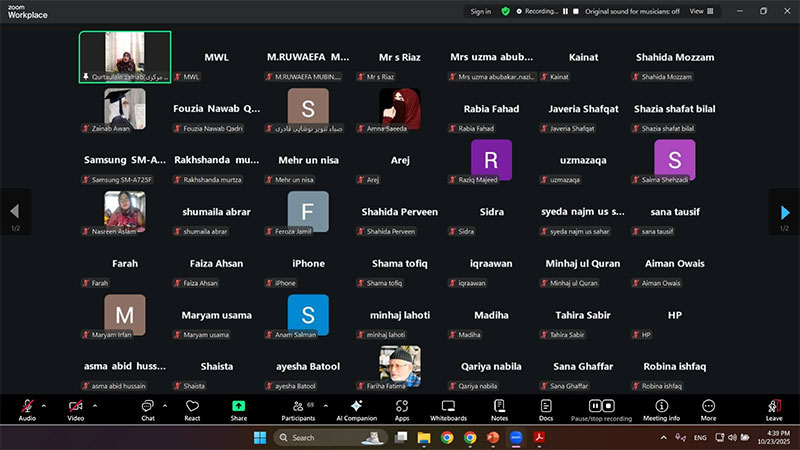Open the More options menu
800x450 pixels.
coord(708,409)
